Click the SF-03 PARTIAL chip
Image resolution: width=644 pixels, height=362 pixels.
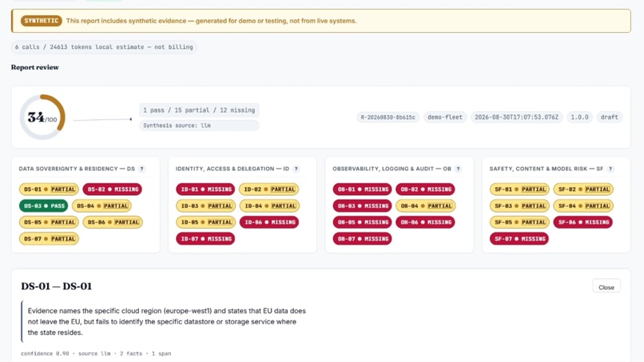(x=519, y=205)
